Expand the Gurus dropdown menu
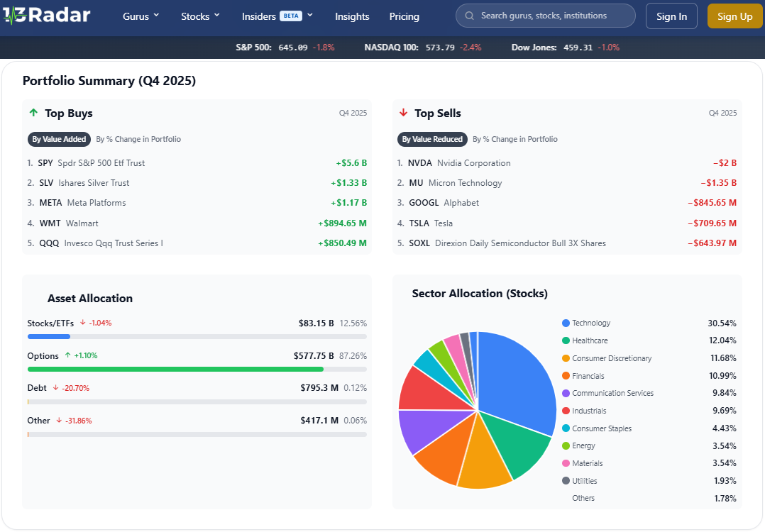This screenshot has width=765, height=532. coord(141,16)
